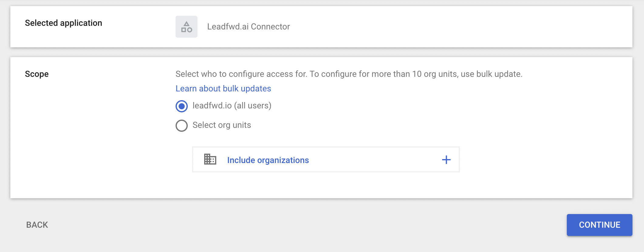This screenshot has height=252, width=644.
Task: Choose the Select org units radio button
Action: 182,125
